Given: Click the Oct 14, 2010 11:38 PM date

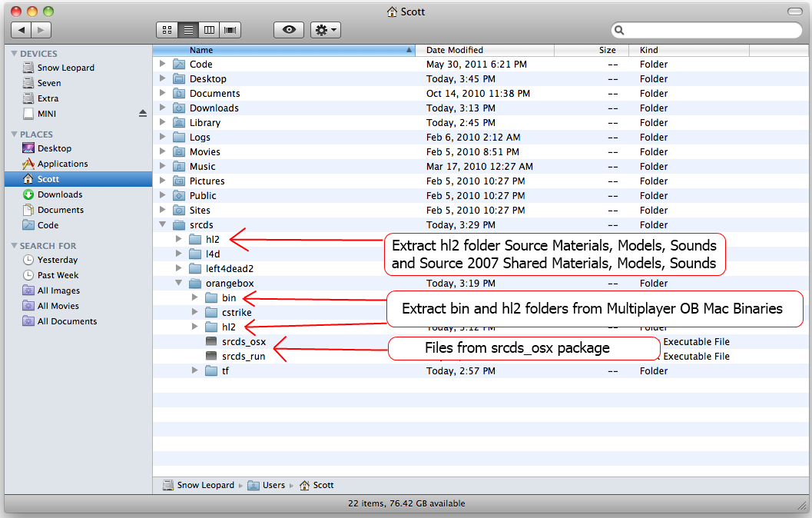Looking at the screenshot, I should point(478,93).
